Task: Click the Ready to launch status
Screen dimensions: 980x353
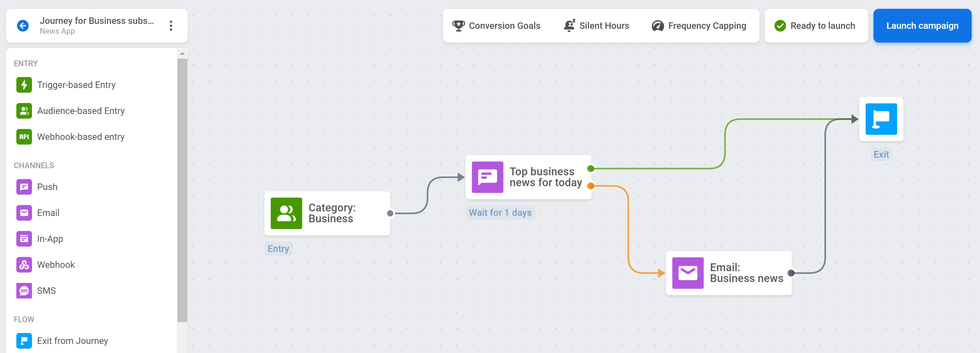Action: 815,26
